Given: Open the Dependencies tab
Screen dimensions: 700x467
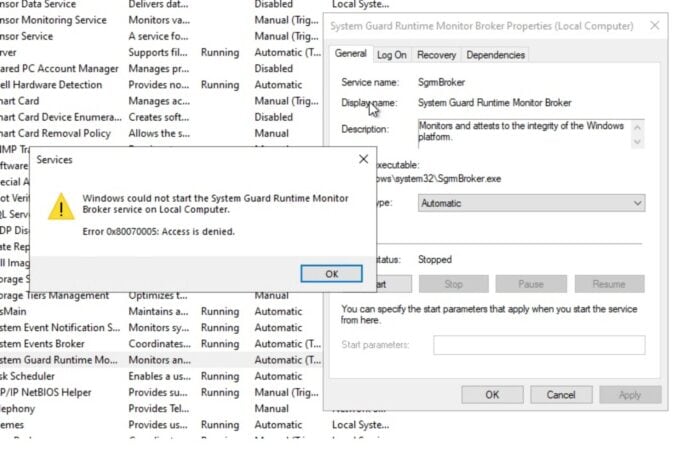Looking at the screenshot, I should 496,55.
